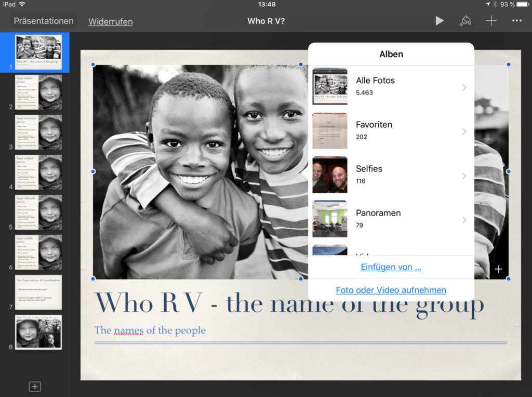Tap the Insert plus icon in toolbar
Viewport: 532px width, 397px height.
[x=491, y=21]
